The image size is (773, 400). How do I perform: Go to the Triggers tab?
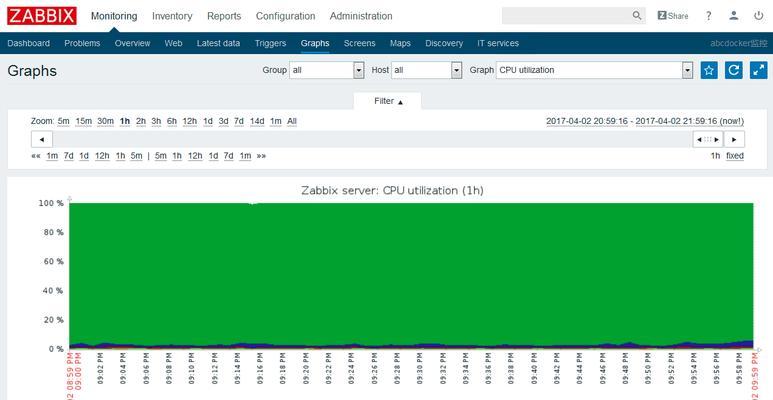(x=271, y=43)
